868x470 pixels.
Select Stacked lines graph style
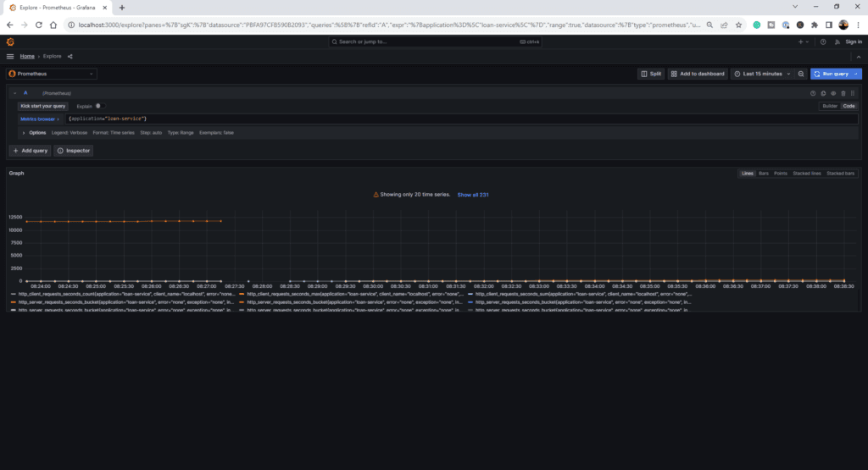click(x=807, y=174)
